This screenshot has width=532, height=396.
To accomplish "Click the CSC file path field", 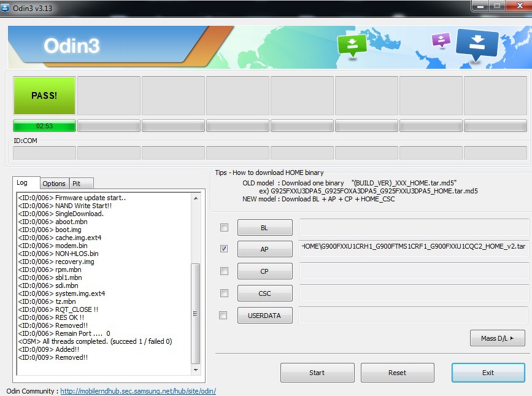I will coord(413,293).
